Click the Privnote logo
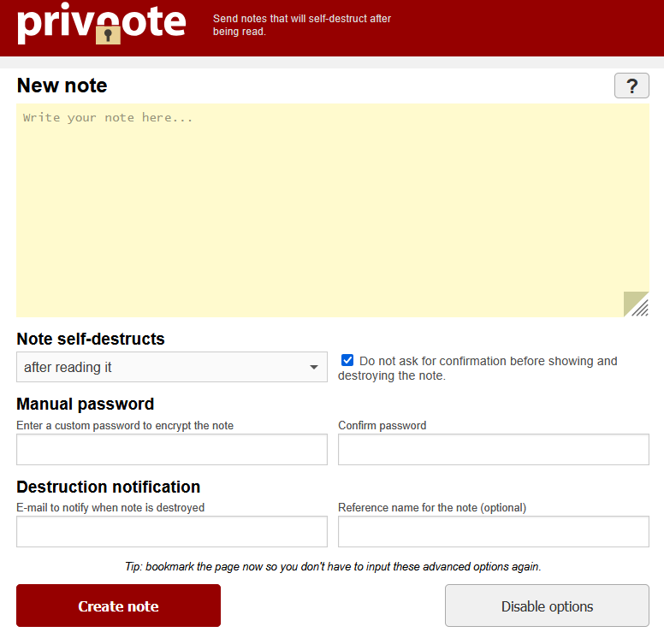Viewport: 664px width, 644px height. (x=101, y=24)
